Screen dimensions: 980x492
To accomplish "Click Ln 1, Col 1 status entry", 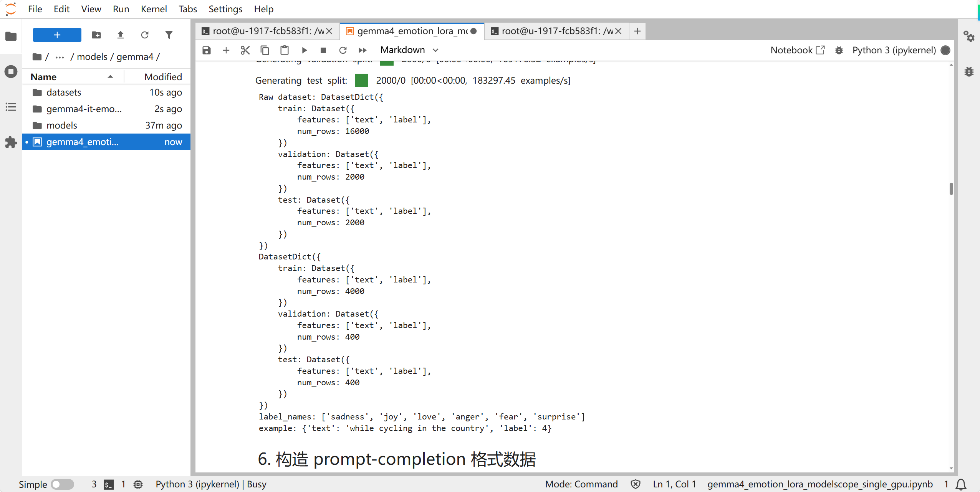I will coord(674,484).
